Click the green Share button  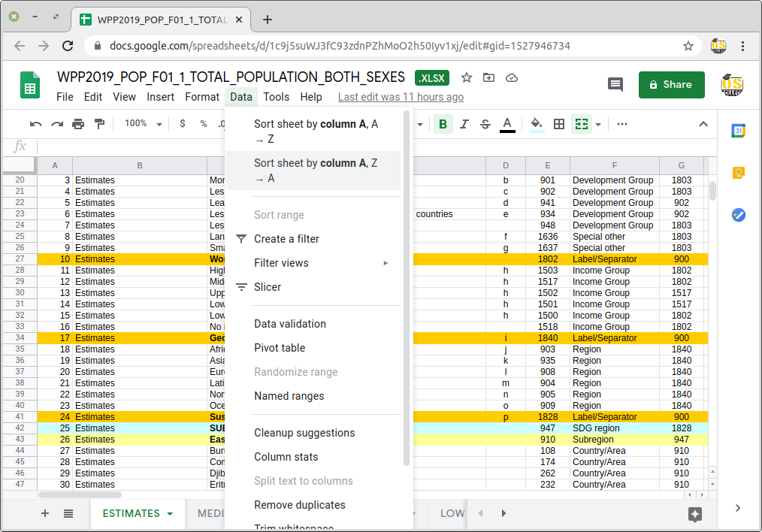[671, 85]
